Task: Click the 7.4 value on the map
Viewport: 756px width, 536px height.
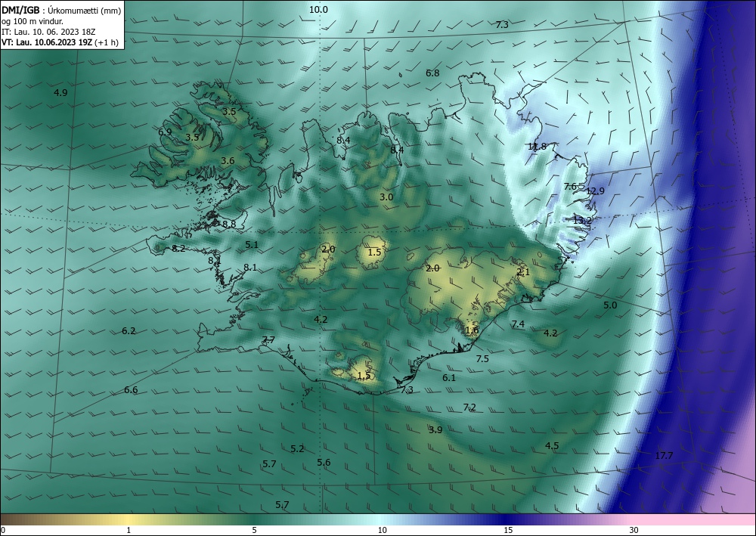Action: [518, 324]
